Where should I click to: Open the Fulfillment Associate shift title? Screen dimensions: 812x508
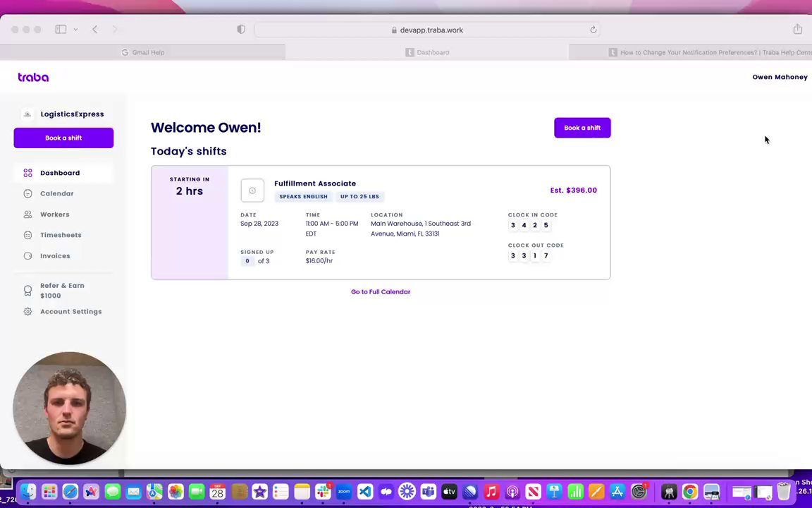pyautogui.click(x=315, y=183)
